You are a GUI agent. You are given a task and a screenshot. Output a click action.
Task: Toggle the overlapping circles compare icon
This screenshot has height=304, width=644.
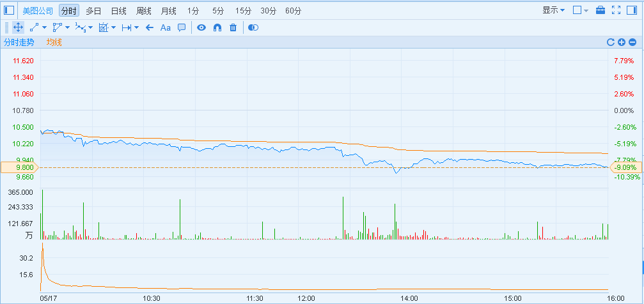(253, 27)
